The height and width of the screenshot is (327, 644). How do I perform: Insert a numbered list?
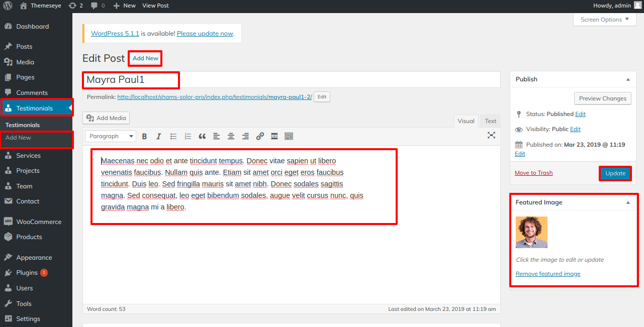pos(188,136)
